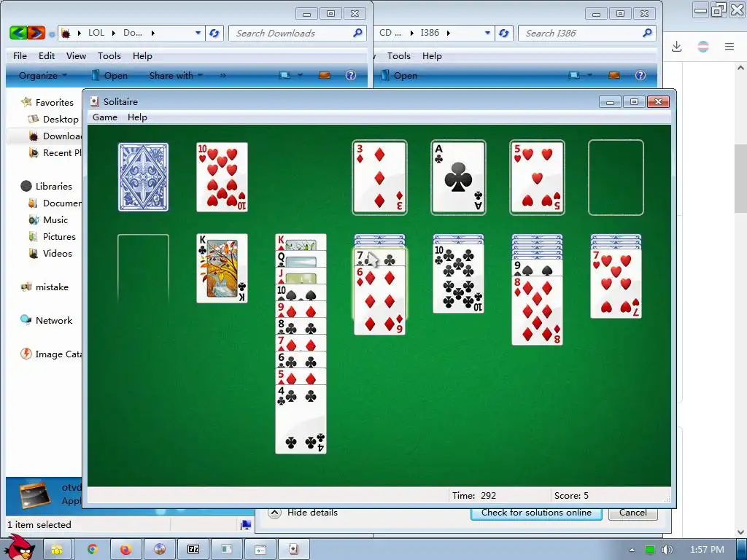The image size is (747, 560).
Task: Select the 6 of diamonds card
Action: tap(379, 300)
